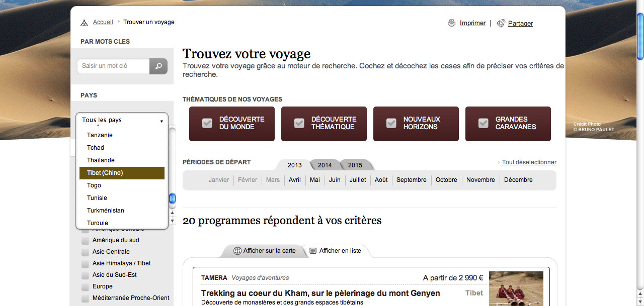Click the country list scroll up arrow
This screenshot has width=644, height=306.
[172, 213]
